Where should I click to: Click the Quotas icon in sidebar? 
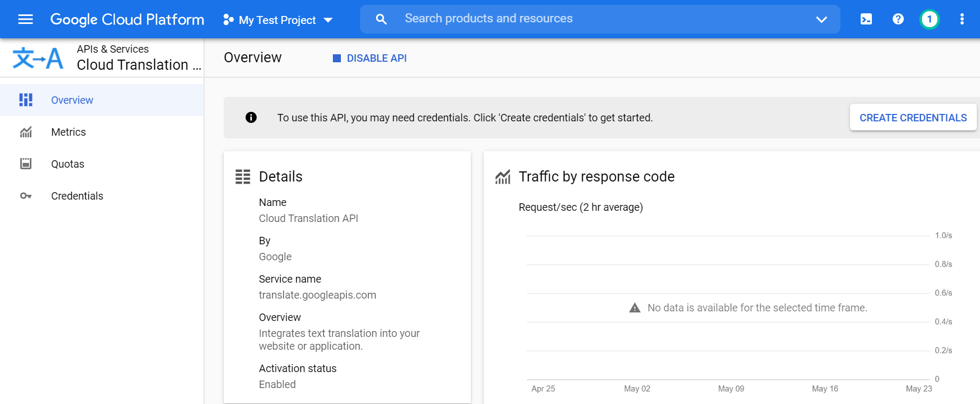pos(26,164)
